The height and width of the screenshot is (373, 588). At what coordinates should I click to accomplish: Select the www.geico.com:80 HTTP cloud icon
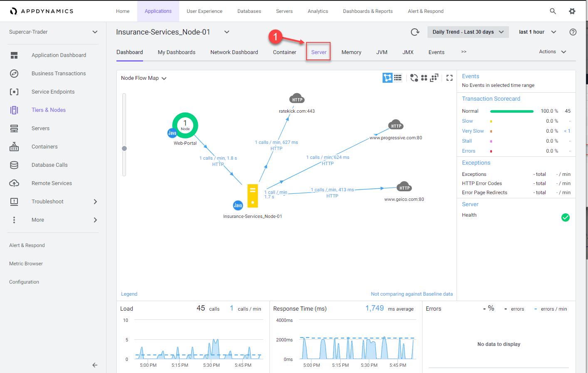pos(404,187)
